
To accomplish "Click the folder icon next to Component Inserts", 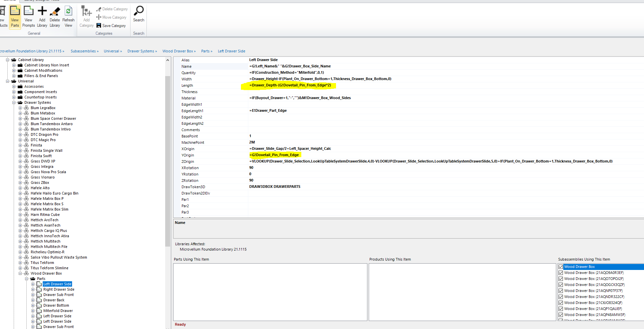I will (x=20, y=92).
